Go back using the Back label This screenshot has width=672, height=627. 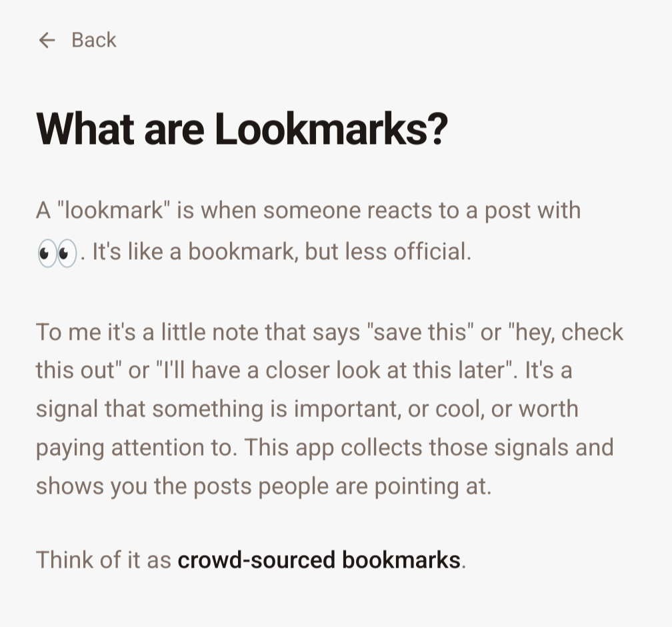point(94,41)
